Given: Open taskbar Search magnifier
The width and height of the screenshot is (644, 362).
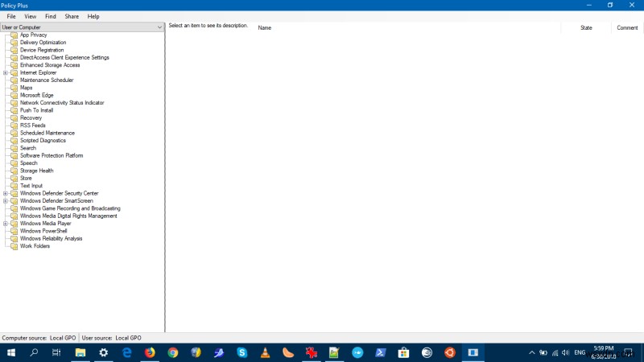Looking at the screenshot, I should click(x=34, y=352).
